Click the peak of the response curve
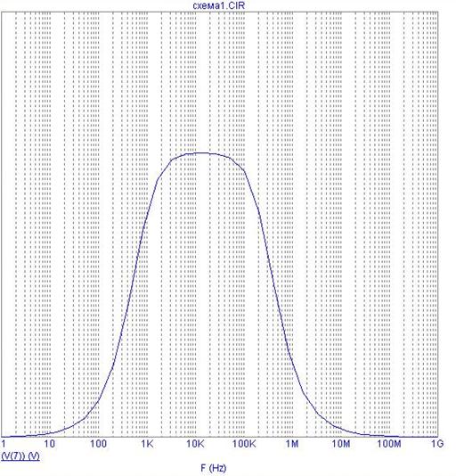The height and width of the screenshot is (476, 456). tap(202, 152)
